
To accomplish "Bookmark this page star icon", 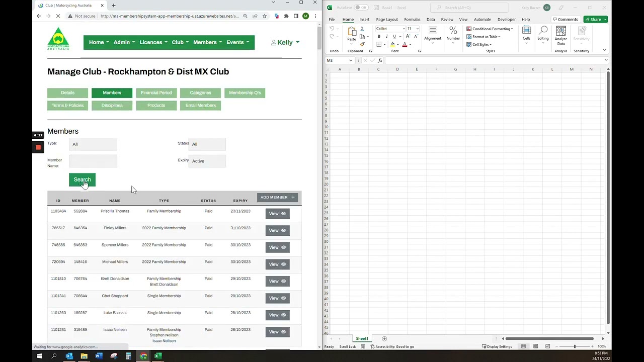I will (x=265, y=16).
